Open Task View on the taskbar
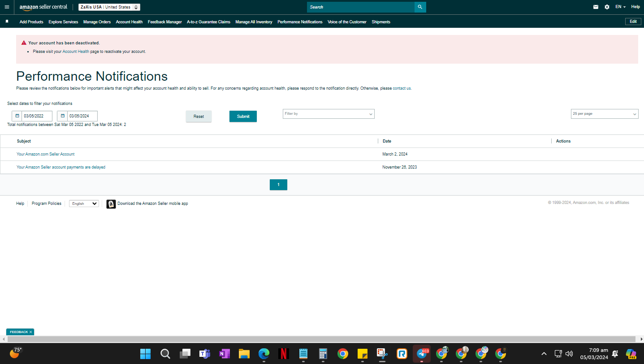644x364 pixels. tap(185, 354)
